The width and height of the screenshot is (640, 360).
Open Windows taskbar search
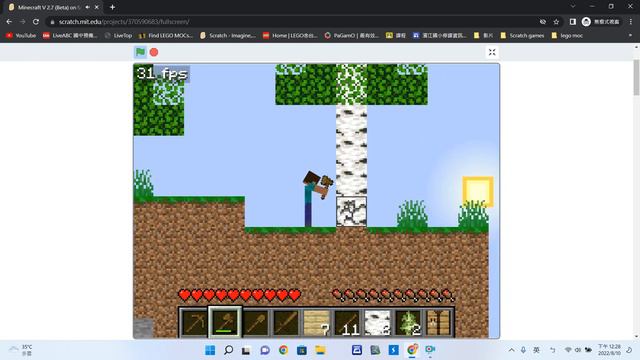point(229,350)
